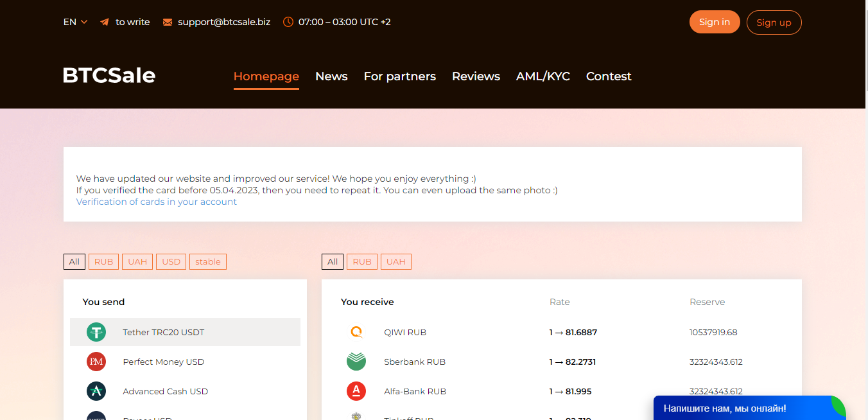
Task: Click the Sign up button
Action: 774,22
